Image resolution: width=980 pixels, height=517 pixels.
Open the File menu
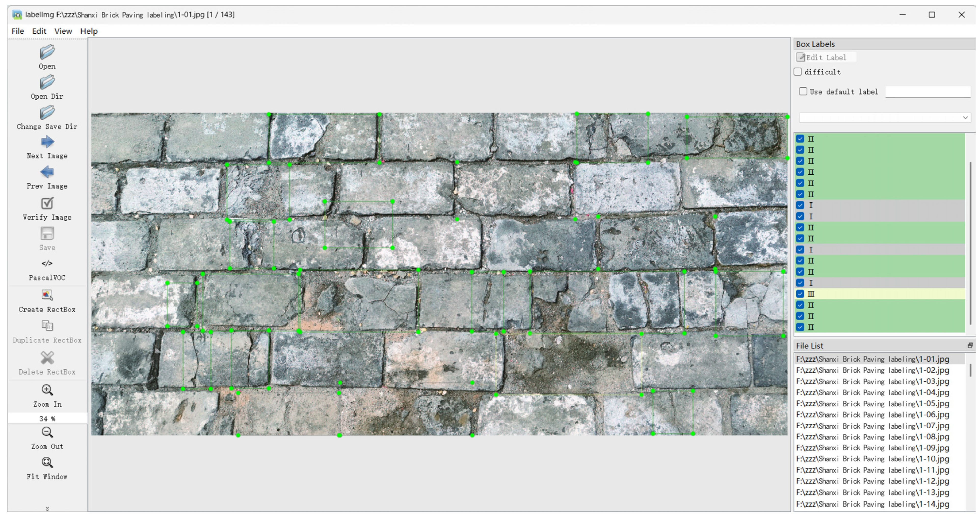point(18,31)
